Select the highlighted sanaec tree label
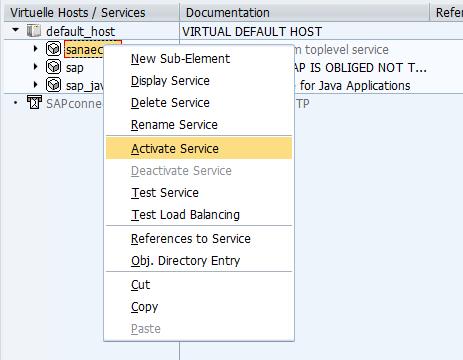This screenshot has height=360, width=463. 84,50
